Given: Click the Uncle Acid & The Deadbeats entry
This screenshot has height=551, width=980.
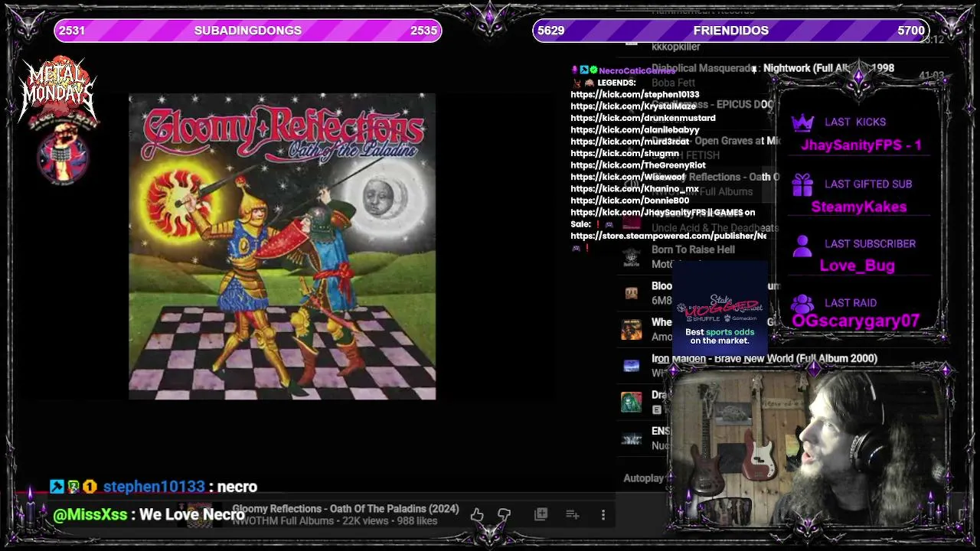Looking at the screenshot, I should coord(715,228).
